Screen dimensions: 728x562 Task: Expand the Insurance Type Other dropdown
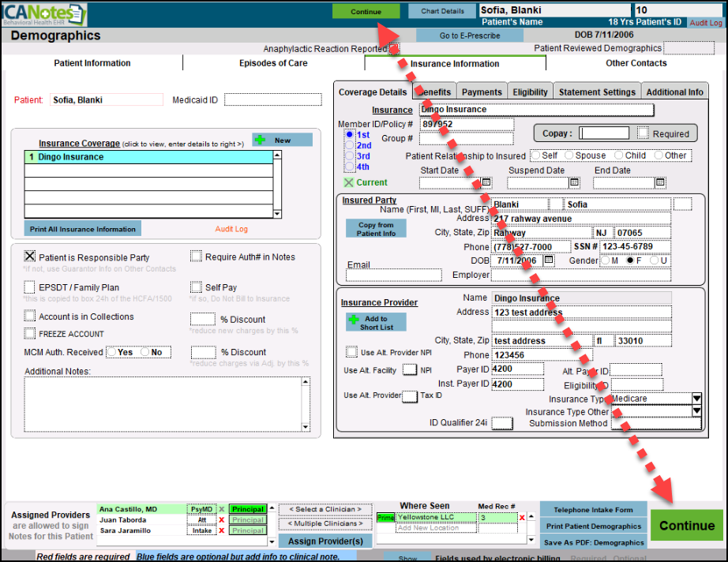[x=696, y=411]
